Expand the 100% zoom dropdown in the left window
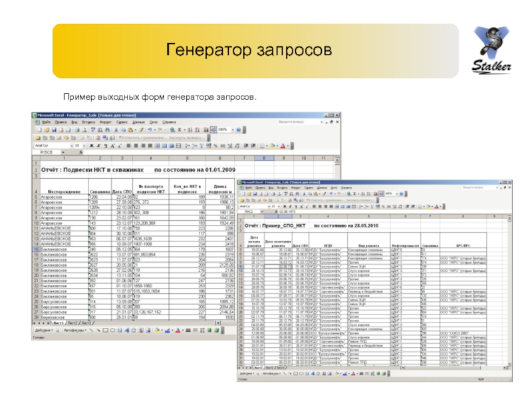 point(232,129)
